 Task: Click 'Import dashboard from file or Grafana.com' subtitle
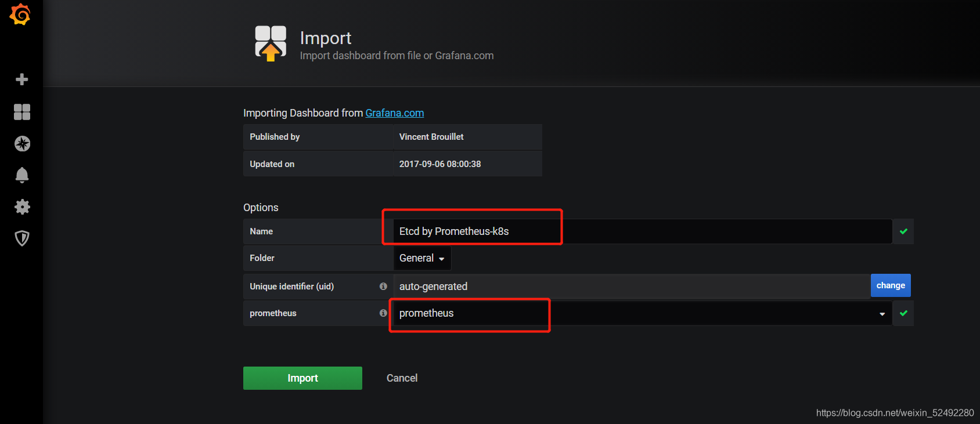(x=397, y=56)
